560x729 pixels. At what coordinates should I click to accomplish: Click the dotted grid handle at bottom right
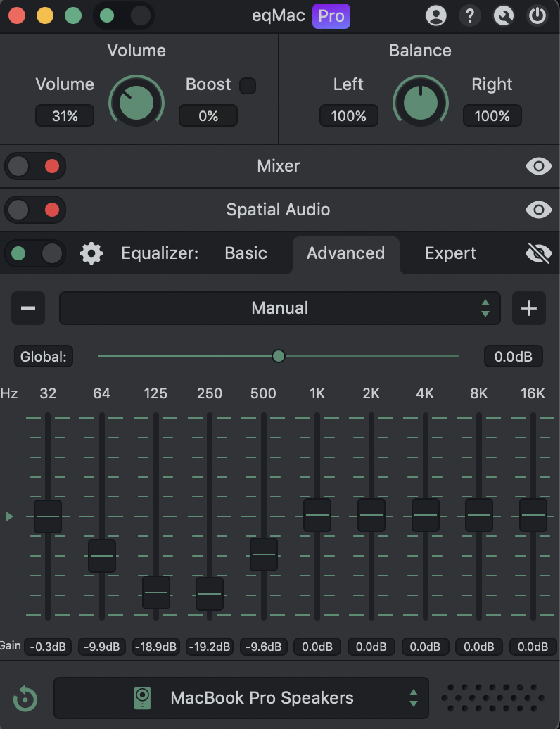click(x=492, y=698)
